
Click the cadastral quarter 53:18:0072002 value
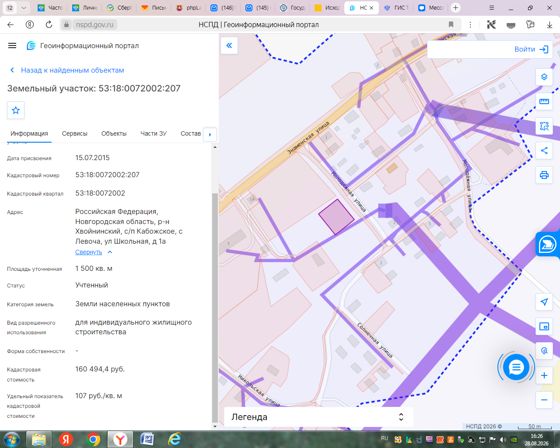100,193
